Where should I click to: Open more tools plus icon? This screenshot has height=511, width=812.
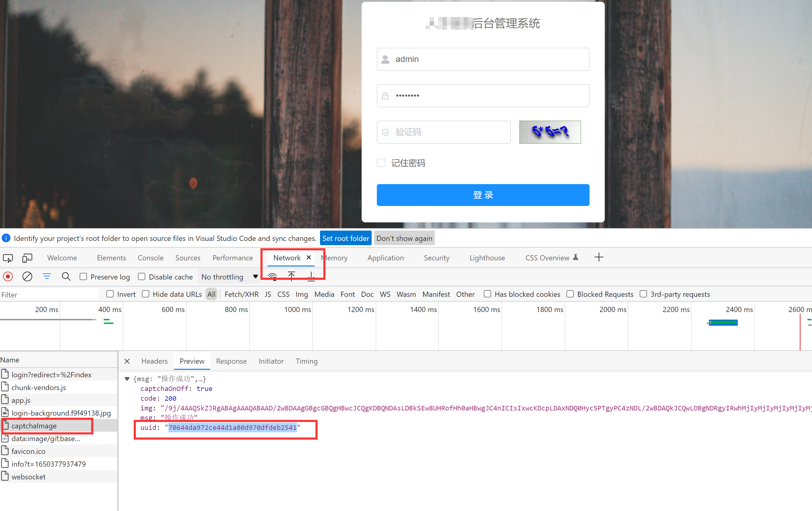pyautogui.click(x=599, y=258)
